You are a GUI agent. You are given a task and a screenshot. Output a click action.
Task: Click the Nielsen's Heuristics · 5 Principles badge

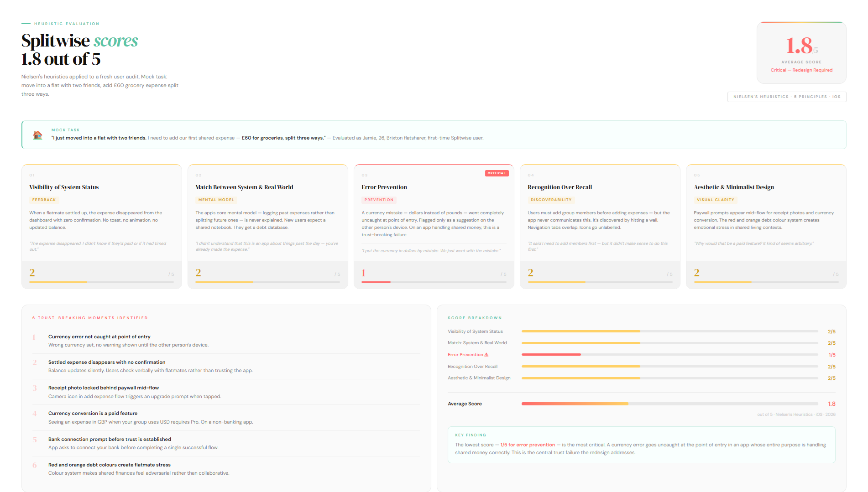pos(787,97)
